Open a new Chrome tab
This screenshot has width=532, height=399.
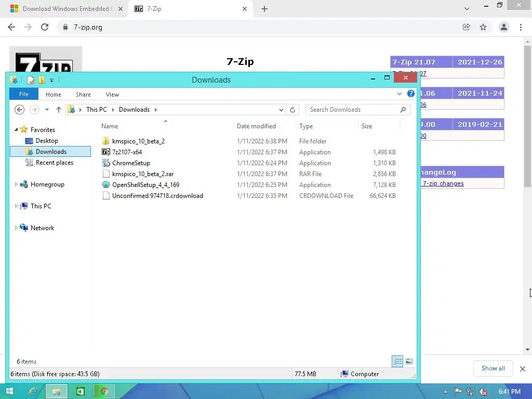pos(264,9)
